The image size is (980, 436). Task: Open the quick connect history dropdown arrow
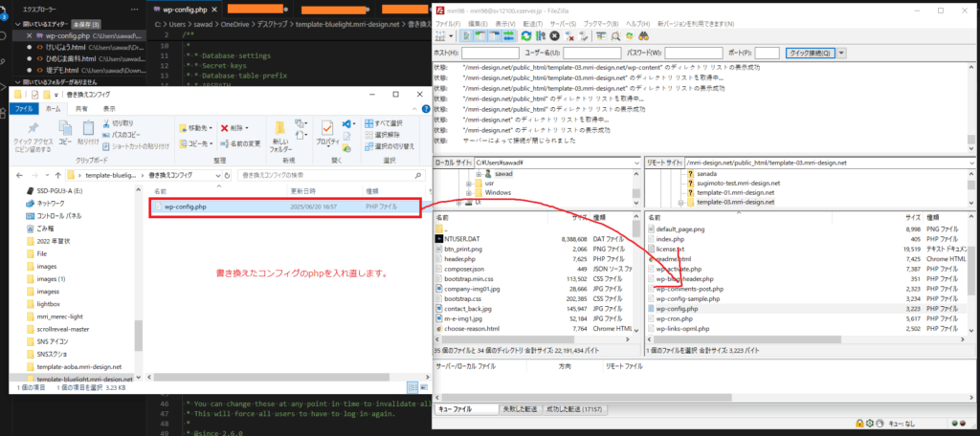(842, 53)
